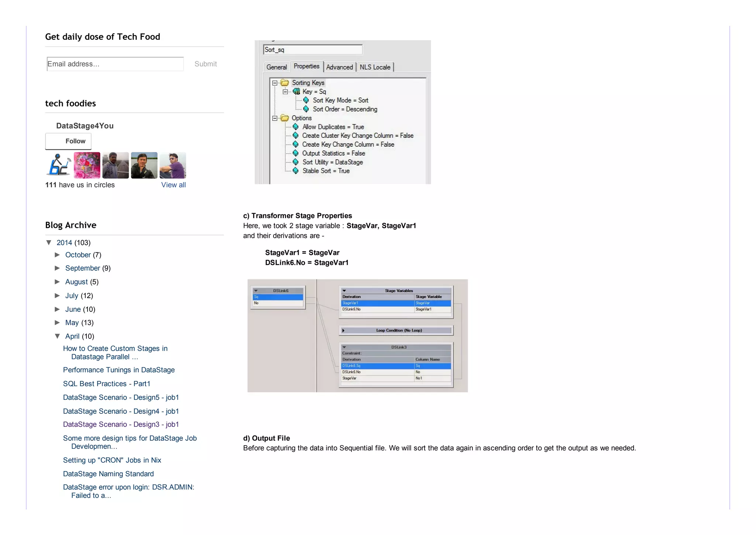This screenshot has width=756, height=535.
Task: Click the Allow Duplicates = True diamond icon
Action: 296,127
